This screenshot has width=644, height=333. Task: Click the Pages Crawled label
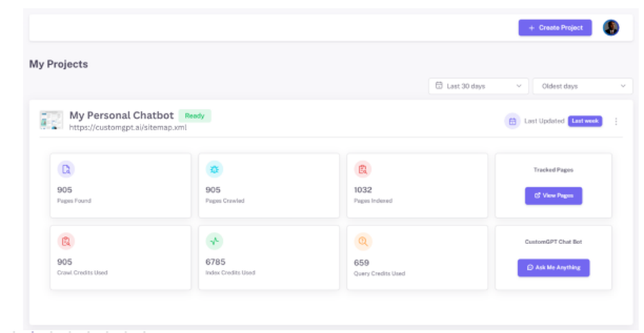[x=225, y=201]
